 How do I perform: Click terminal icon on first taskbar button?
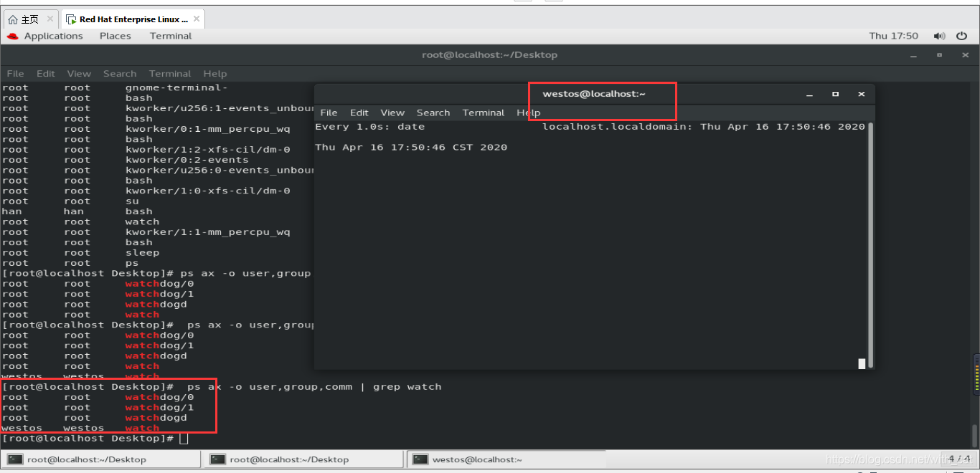15,459
